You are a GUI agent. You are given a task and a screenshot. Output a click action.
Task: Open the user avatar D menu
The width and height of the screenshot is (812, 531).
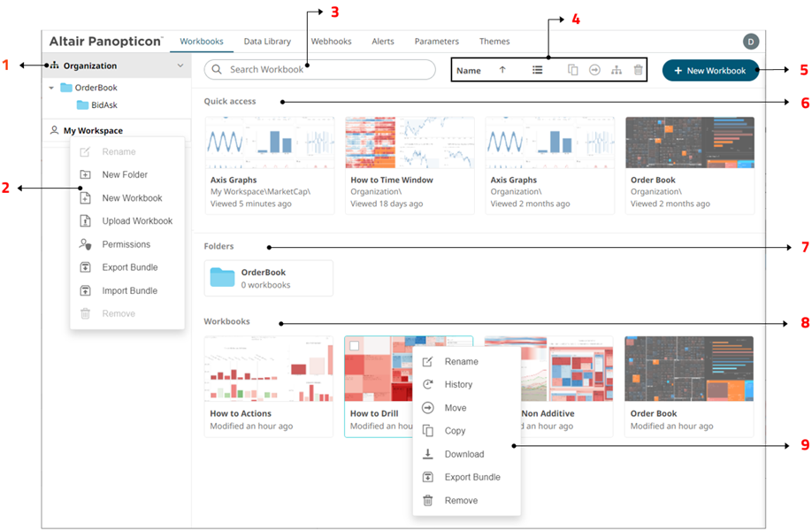click(x=750, y=42)
